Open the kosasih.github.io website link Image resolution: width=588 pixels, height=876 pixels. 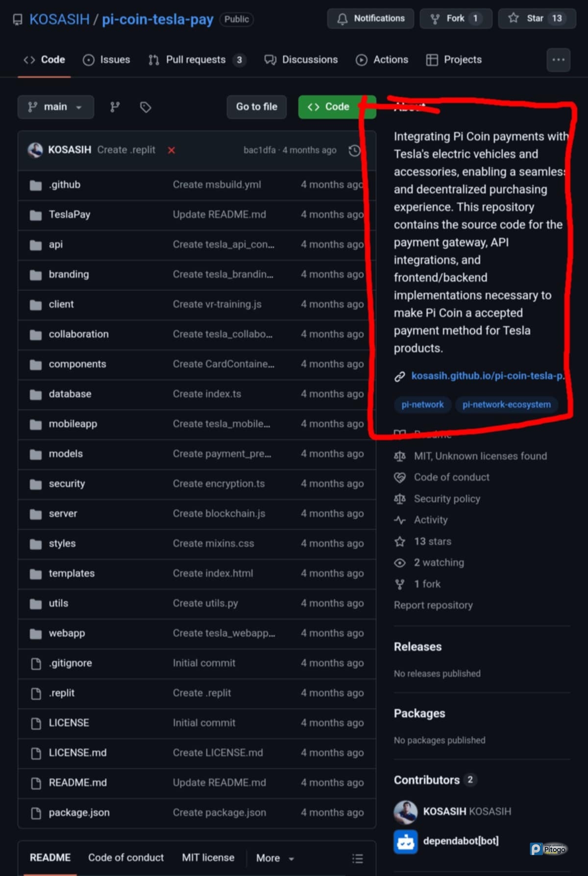point(487,376)
